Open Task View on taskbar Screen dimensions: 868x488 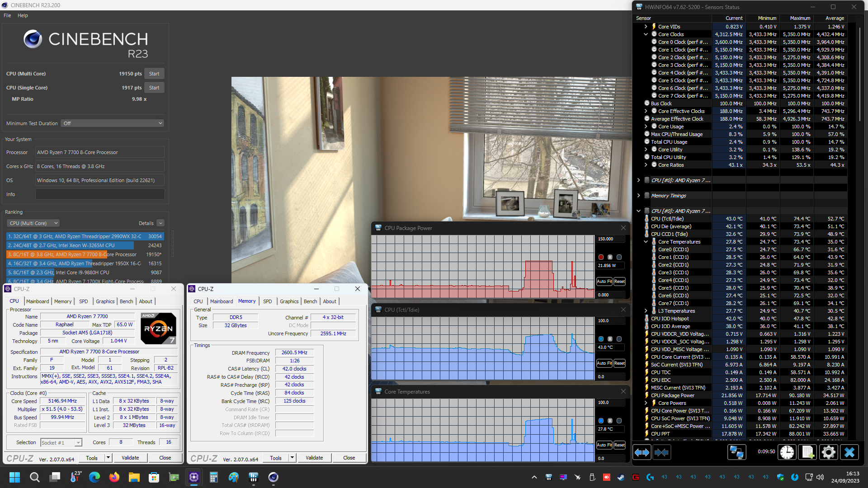coord(55,477)
